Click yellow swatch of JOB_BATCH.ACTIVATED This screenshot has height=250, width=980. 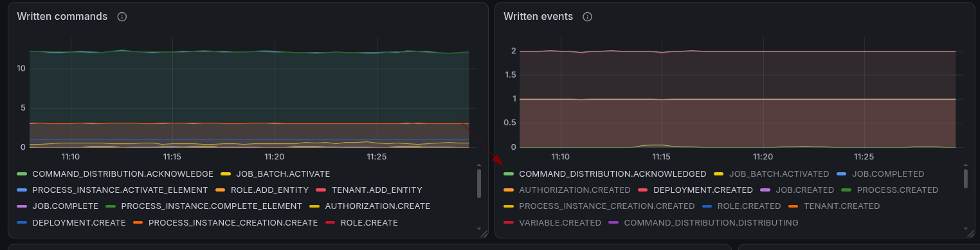coord(719,174)
